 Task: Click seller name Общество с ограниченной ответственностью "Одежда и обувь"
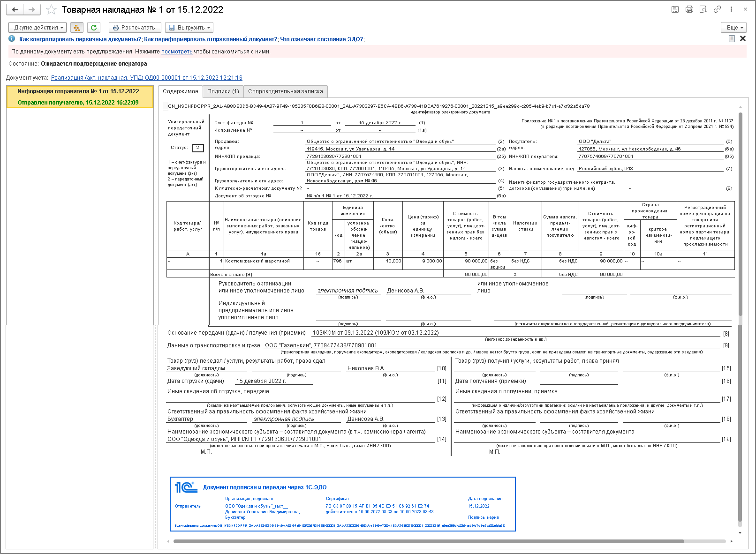[x=380, y=142]
